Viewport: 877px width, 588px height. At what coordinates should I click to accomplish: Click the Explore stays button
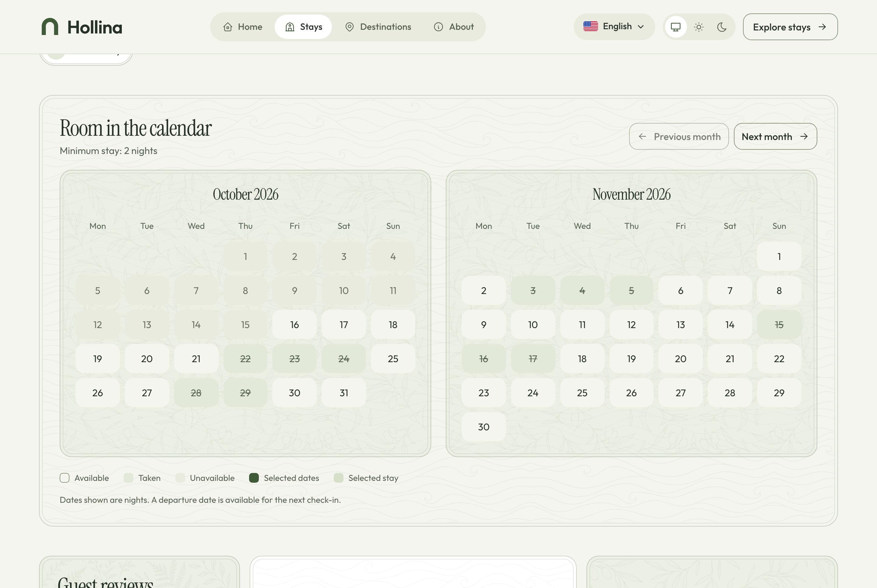[790, 27]
